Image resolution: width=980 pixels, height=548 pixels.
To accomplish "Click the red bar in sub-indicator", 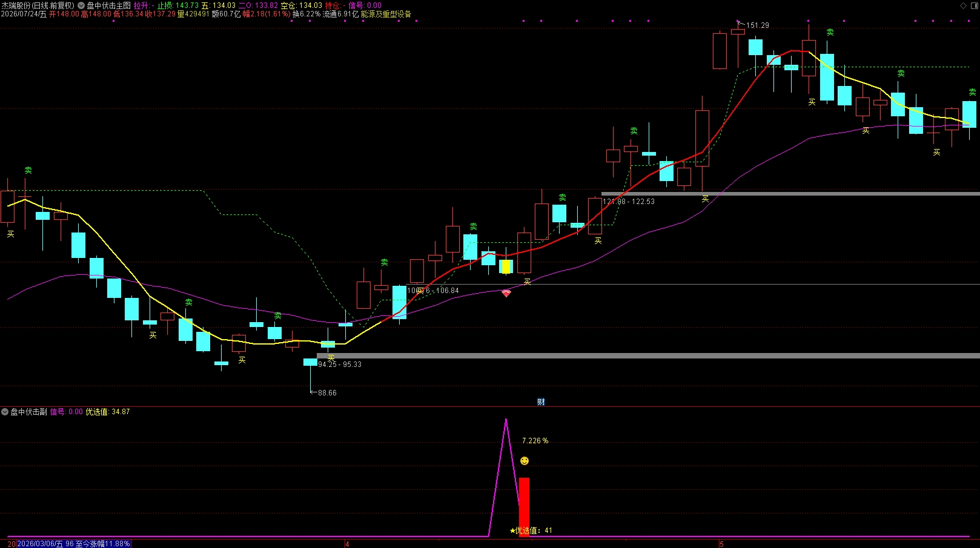I will click(525, 507).
